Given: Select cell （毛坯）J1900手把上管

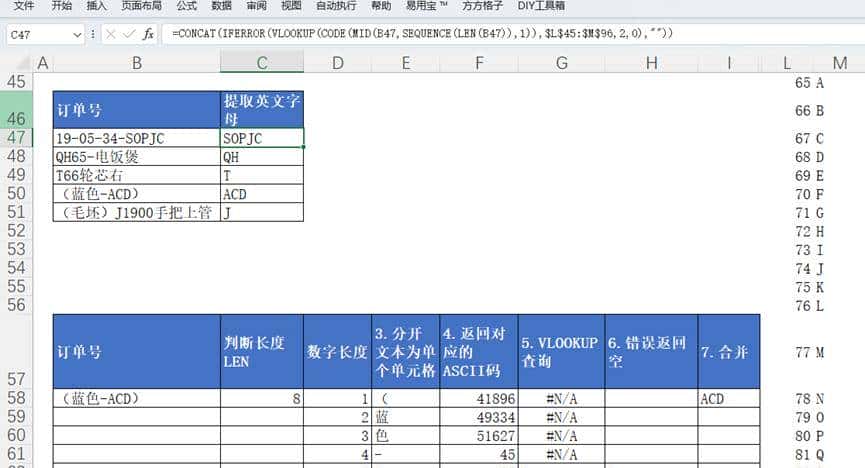Looking at the screenshot, I should click(136, 212).
